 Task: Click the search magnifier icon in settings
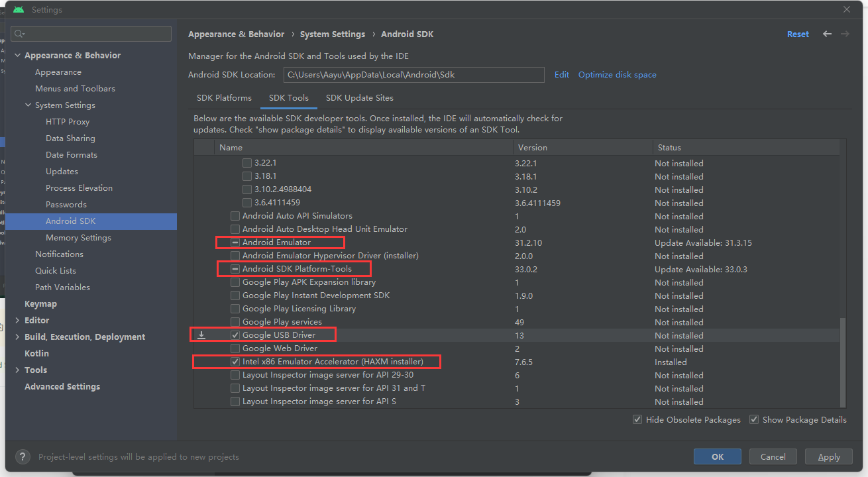click(19, 34)
